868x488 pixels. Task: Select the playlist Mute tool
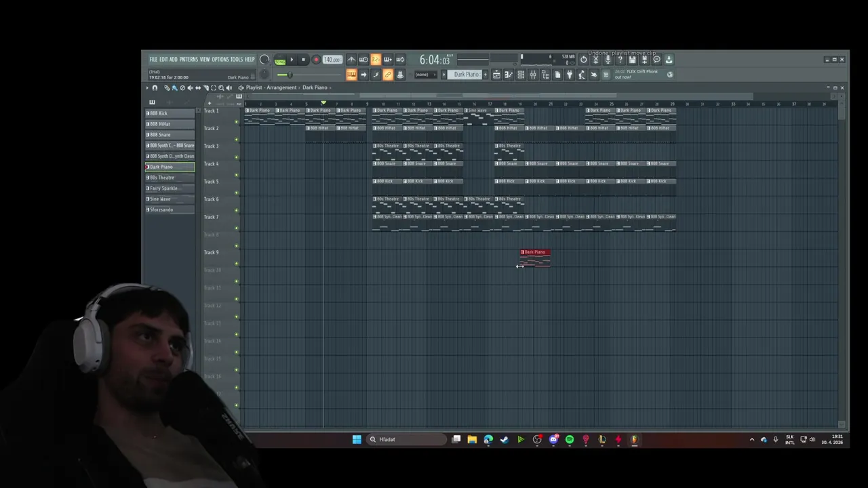click(x=190, y=87)
